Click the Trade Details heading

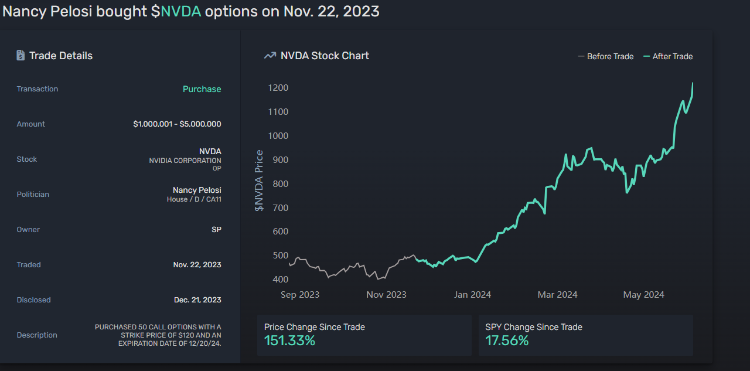click(61, 56)
